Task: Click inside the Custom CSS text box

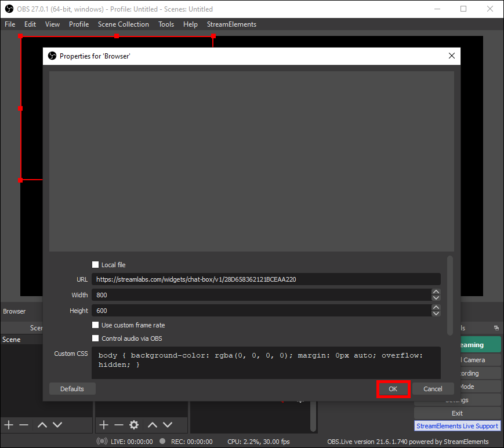Action: point(266,363)
